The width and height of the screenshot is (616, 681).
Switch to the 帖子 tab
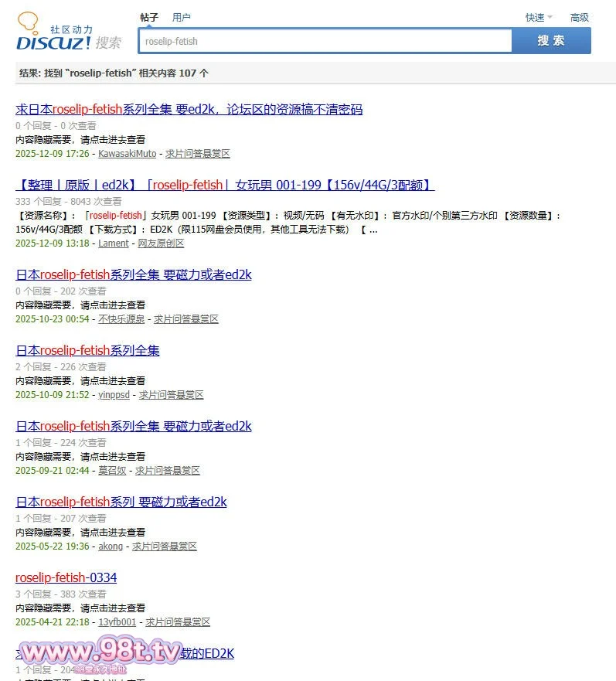pos(149,17)
